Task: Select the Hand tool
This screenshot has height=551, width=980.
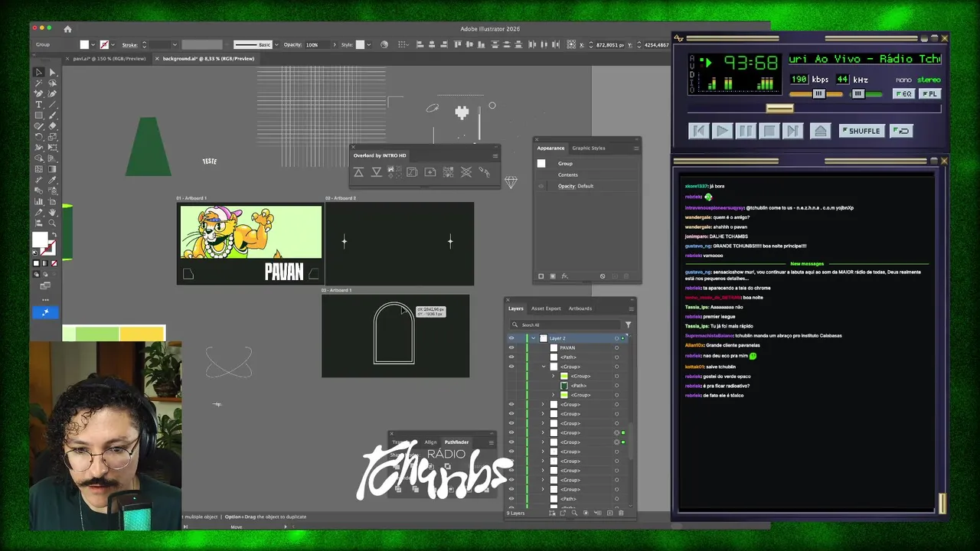Action: 53,211
